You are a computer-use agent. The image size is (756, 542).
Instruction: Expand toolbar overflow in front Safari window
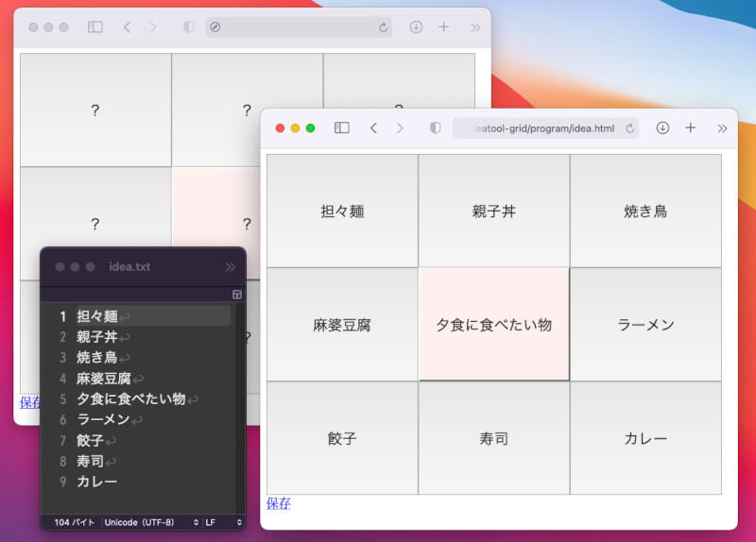[722, 128]
